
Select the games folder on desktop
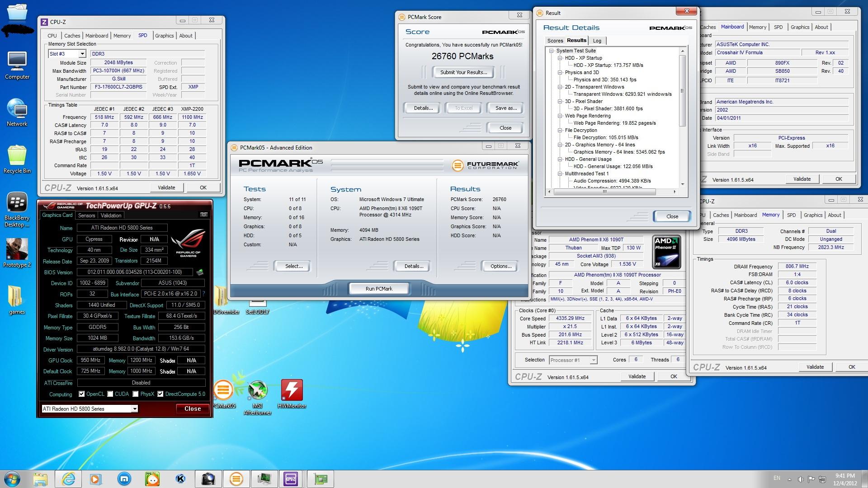(x=17, y=300)
